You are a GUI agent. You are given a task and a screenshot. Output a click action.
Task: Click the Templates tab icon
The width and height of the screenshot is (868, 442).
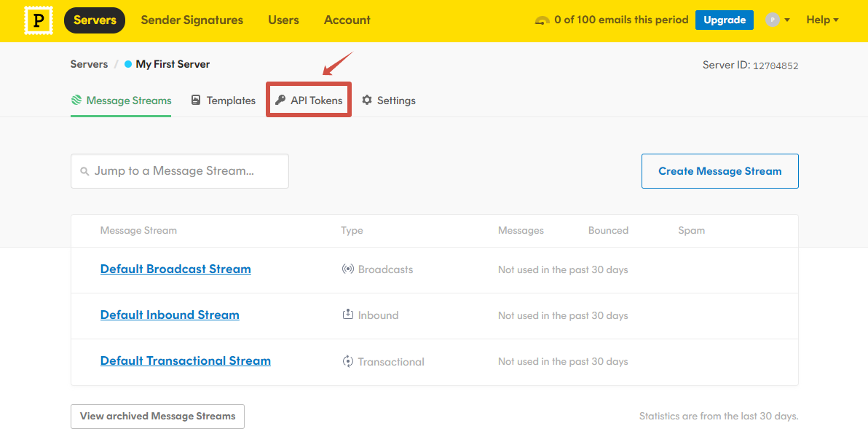pyautogui.click(x=196, y=100)
